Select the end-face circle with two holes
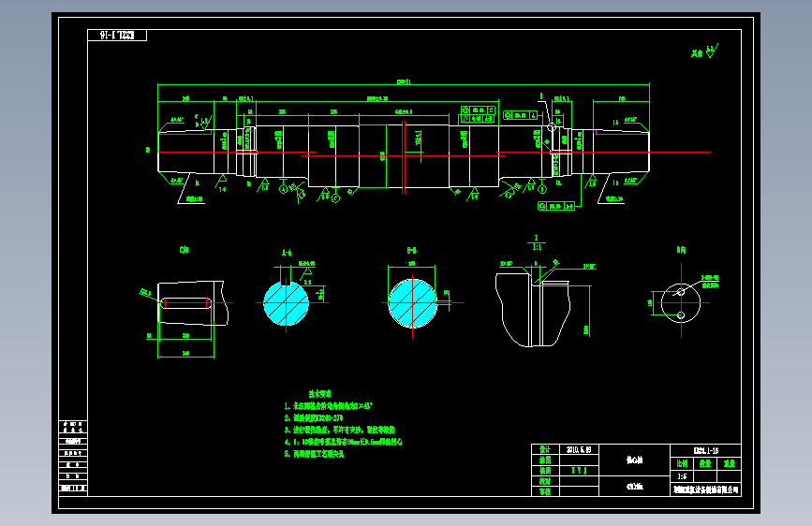 (x=681, y=303)
